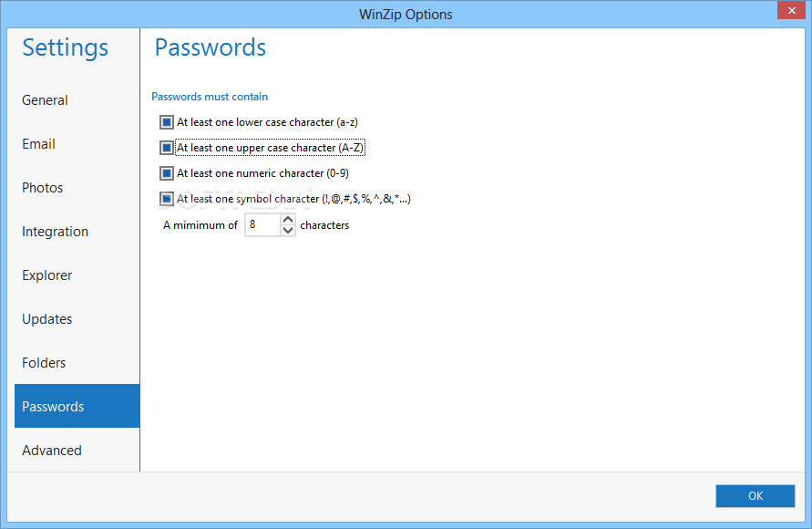Click the 'Passwords must contain' group label

click(x=210, y=97)
